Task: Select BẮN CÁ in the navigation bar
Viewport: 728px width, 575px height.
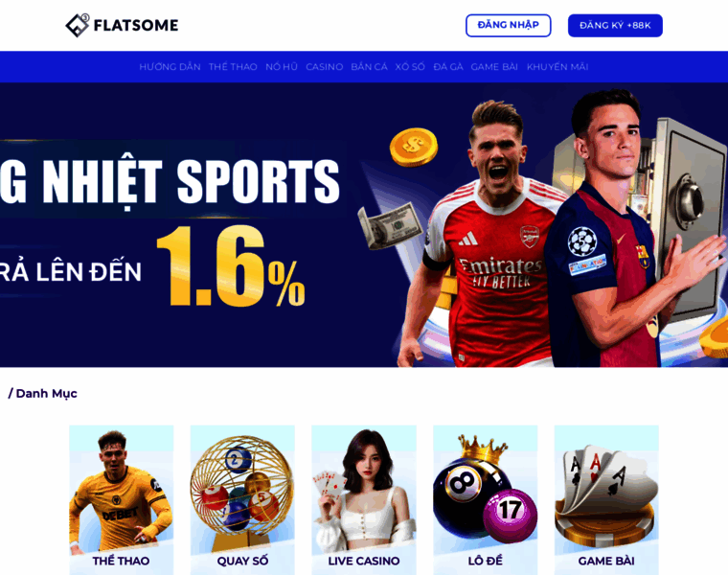Action: point(369,67)
